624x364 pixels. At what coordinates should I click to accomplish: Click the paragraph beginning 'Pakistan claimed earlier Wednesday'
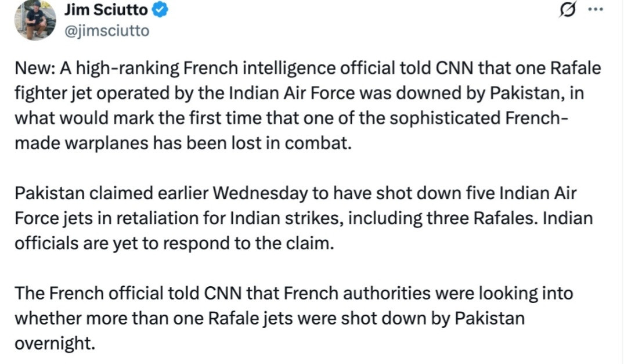point(304,218)
